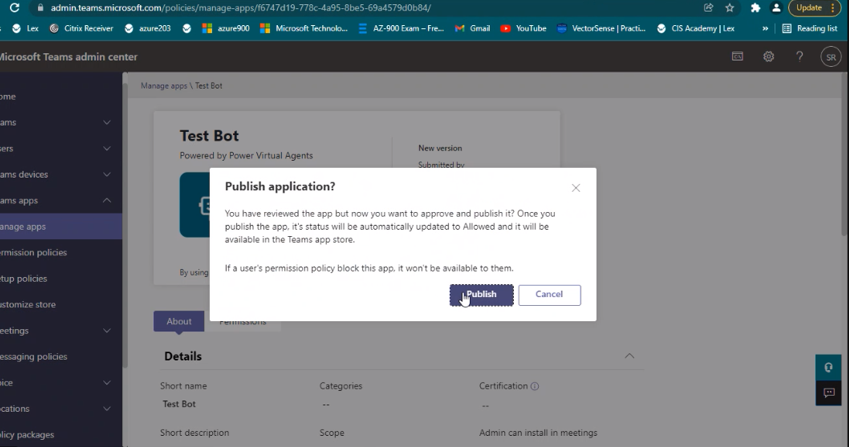The width and height of the screenshot is (849, 447).
Task: Reload the page with browser refresh icon
Action: pyautogui.click(x=15, y=8)
